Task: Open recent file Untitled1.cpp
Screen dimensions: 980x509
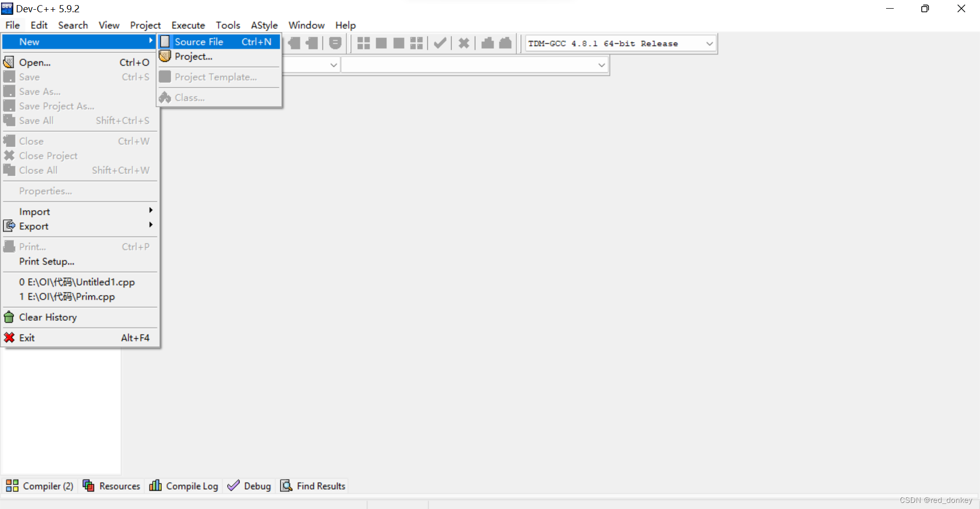Action: [80, 282]
